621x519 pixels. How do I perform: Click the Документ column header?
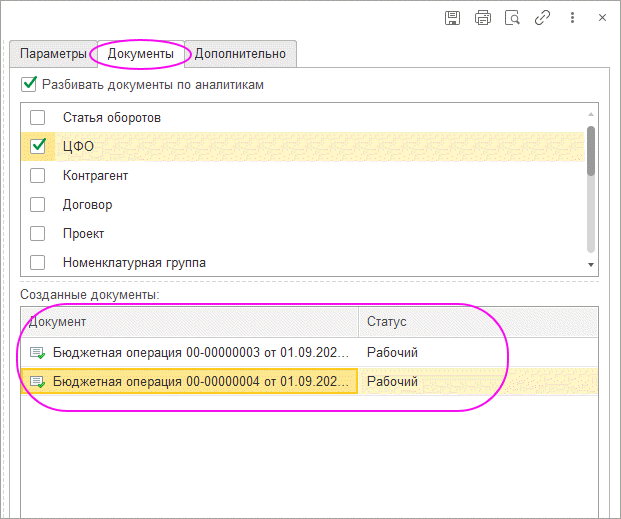click(190, 322)
